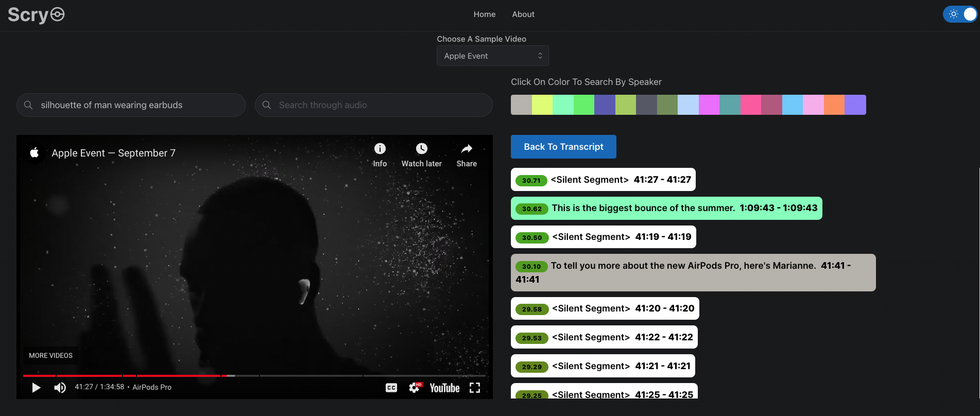
Task: Jump to 'here's Marianne' AirPods Pro result
Action: click(693, 272)
